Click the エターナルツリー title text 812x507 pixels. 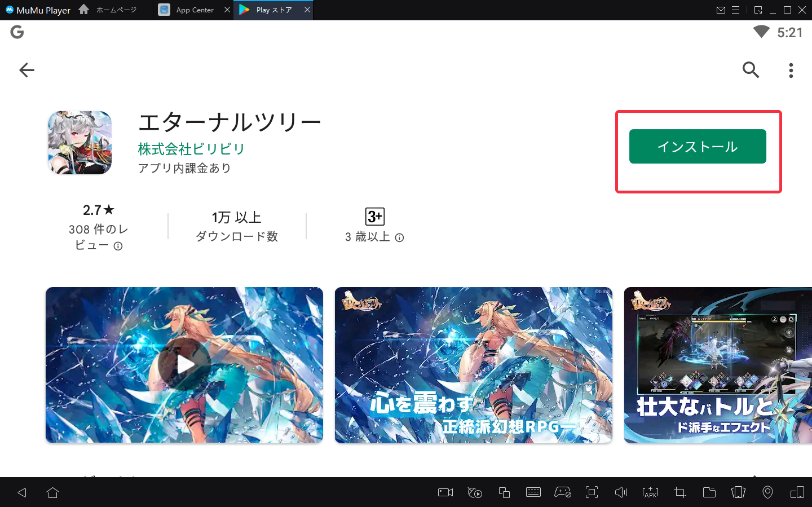tap(230, 122)
